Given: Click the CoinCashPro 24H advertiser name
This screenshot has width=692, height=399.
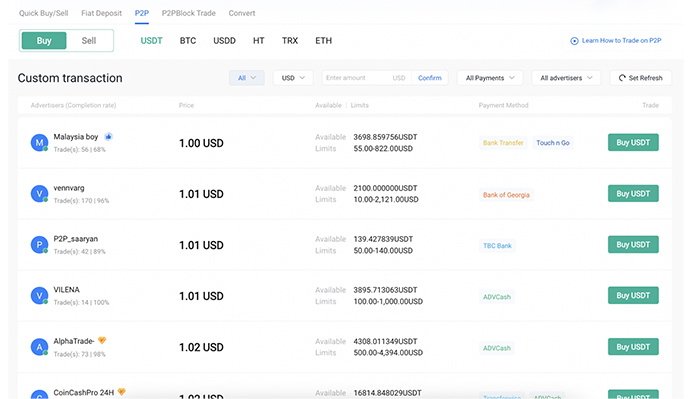Looking at the screenshot, I should tap(84, 392).
